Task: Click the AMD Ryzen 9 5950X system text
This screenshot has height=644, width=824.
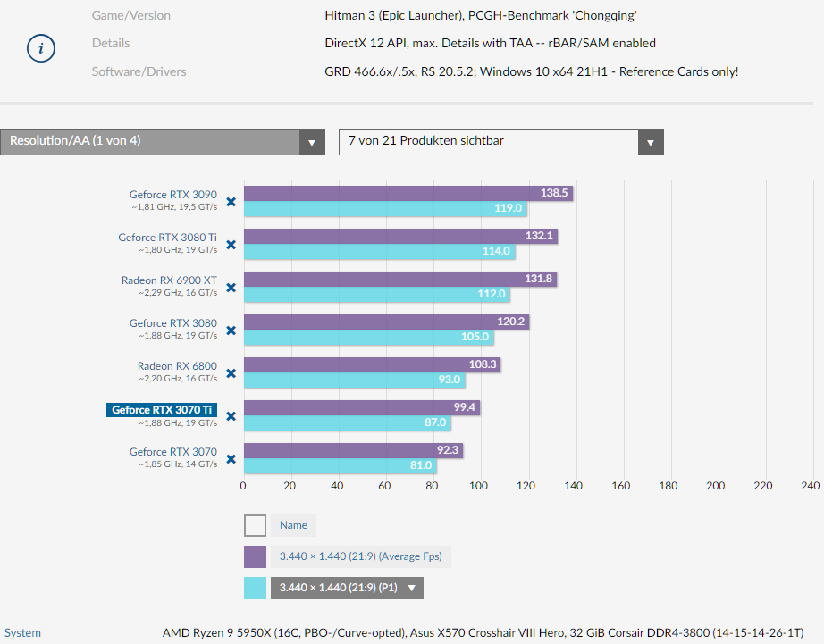Action: coord(483,633)
